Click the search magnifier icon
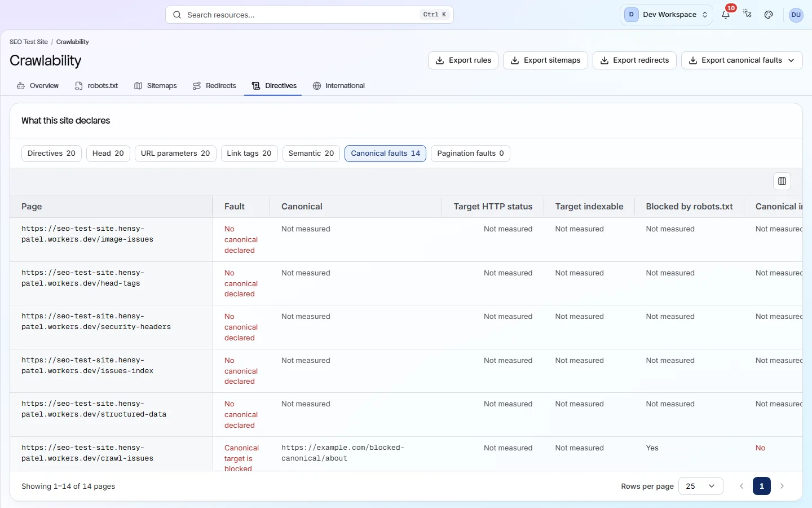Viewport: 812px width, 508px height. (x=177, y=15)
